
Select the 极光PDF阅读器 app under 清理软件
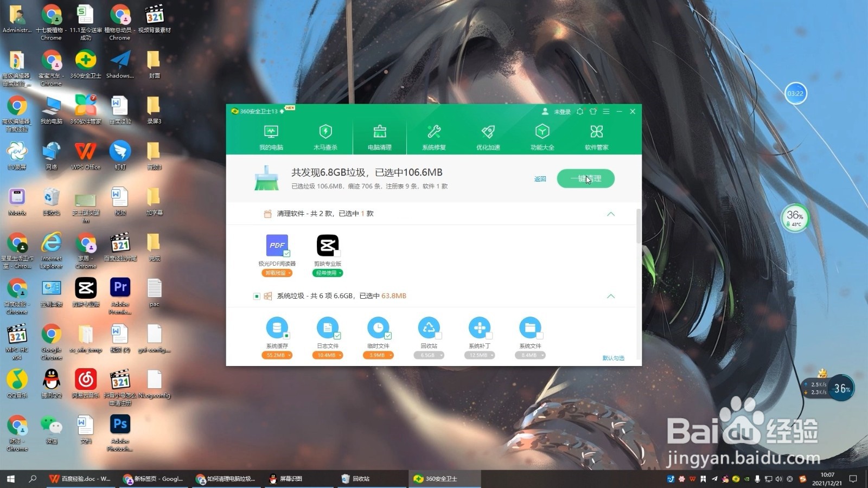click(277, 246)
